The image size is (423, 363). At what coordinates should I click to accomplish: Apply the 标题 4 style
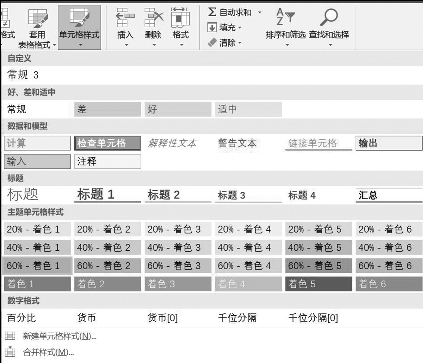(318, 195)
